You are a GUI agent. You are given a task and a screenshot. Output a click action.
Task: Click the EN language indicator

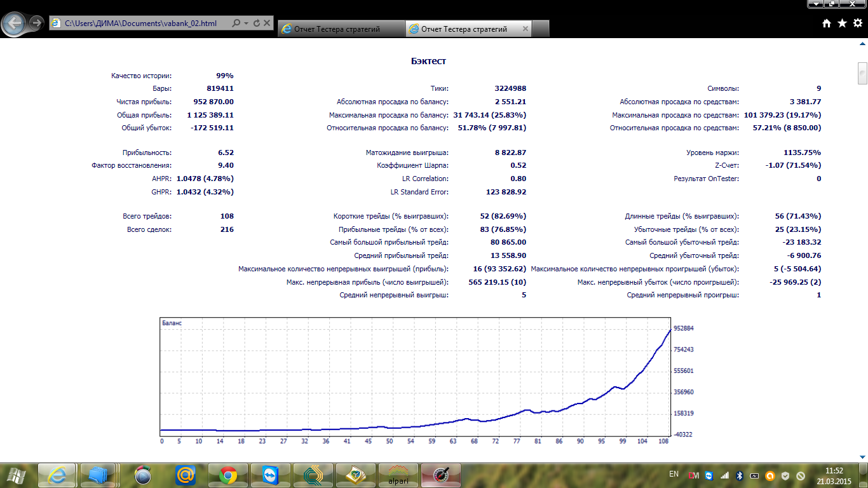coord(674,474)
